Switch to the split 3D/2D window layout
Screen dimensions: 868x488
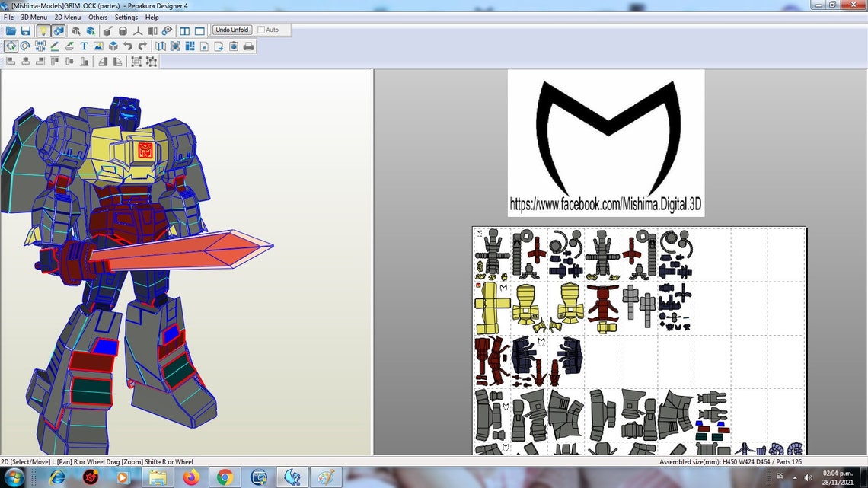(x=185, y=30)
